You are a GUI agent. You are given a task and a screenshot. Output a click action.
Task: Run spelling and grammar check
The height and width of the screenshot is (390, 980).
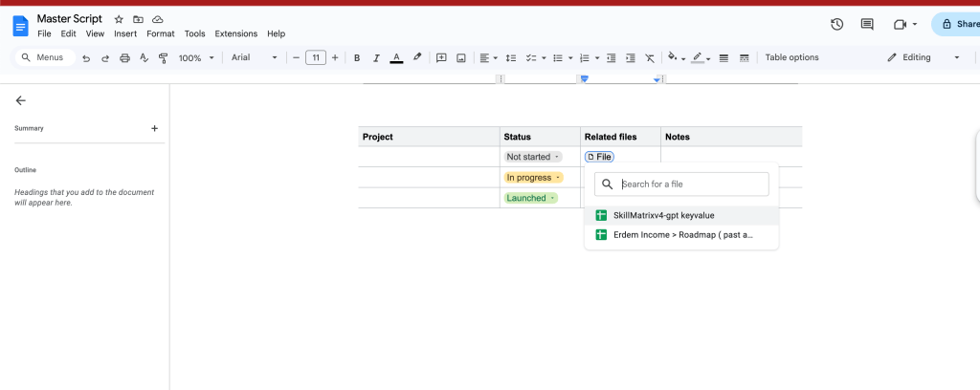[x=144, y=58]
